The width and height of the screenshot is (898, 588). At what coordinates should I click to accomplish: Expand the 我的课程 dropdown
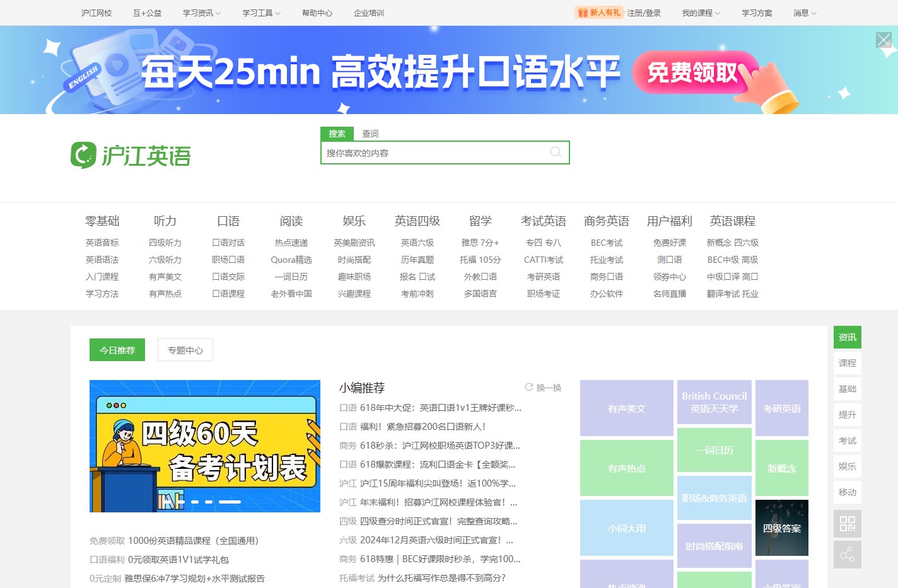point(701,13)
